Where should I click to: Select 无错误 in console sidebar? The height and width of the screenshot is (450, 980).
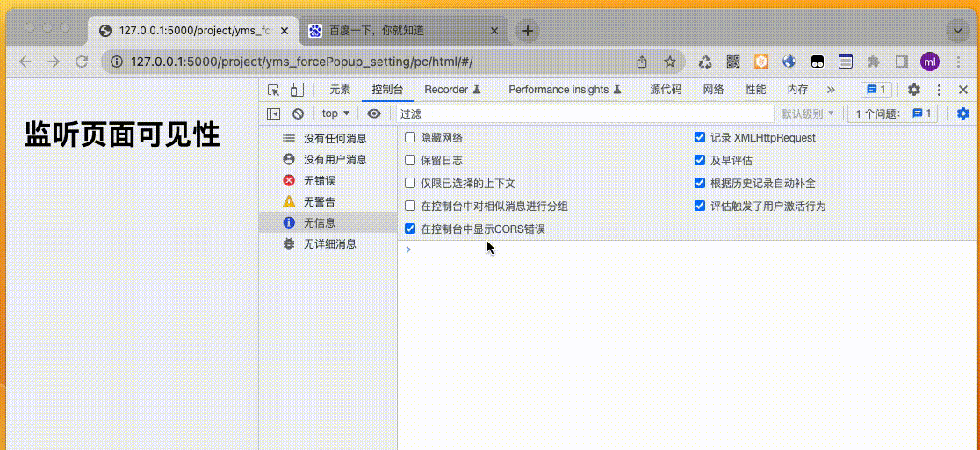[x=328, y=181]
